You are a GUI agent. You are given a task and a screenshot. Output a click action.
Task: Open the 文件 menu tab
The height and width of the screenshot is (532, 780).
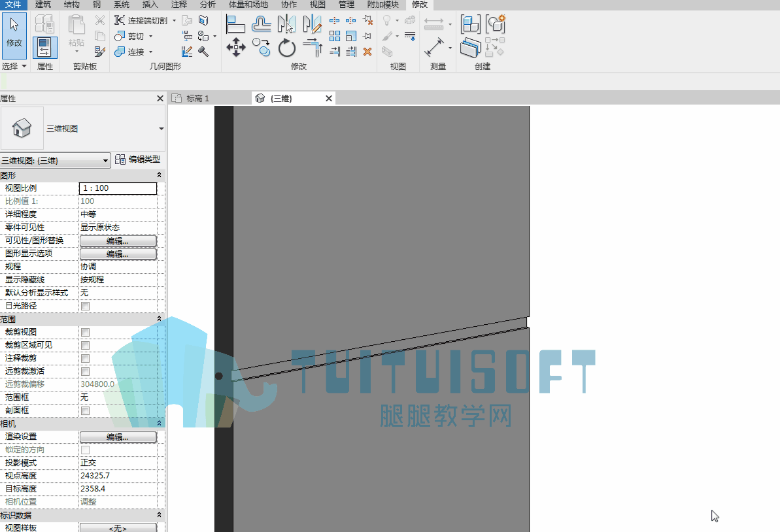tap(14, 5)
